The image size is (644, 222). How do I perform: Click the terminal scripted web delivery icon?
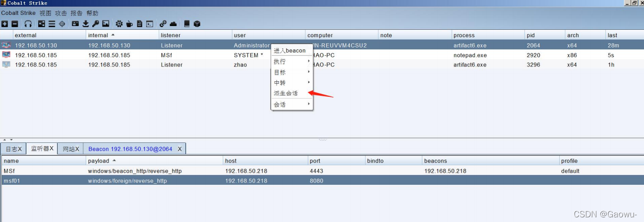(x=149, y=24)
